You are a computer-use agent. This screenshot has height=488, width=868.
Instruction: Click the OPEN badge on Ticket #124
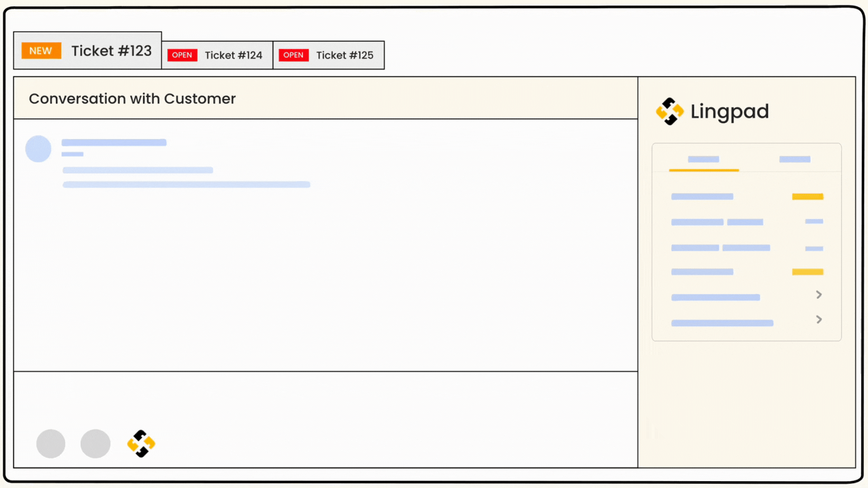182,55
